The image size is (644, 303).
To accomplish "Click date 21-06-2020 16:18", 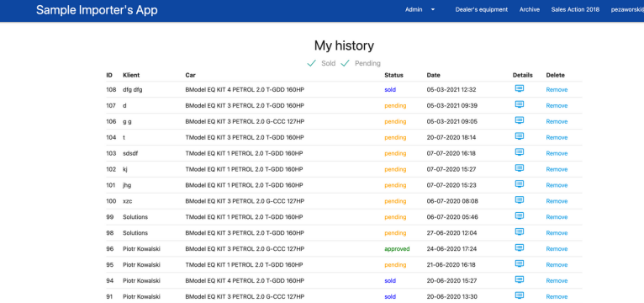I will tap(451, 265).
